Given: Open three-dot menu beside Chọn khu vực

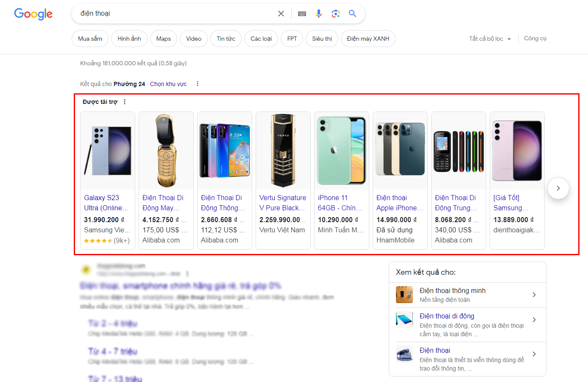Looking at the screenshot, I should click(x=198, y=84).
